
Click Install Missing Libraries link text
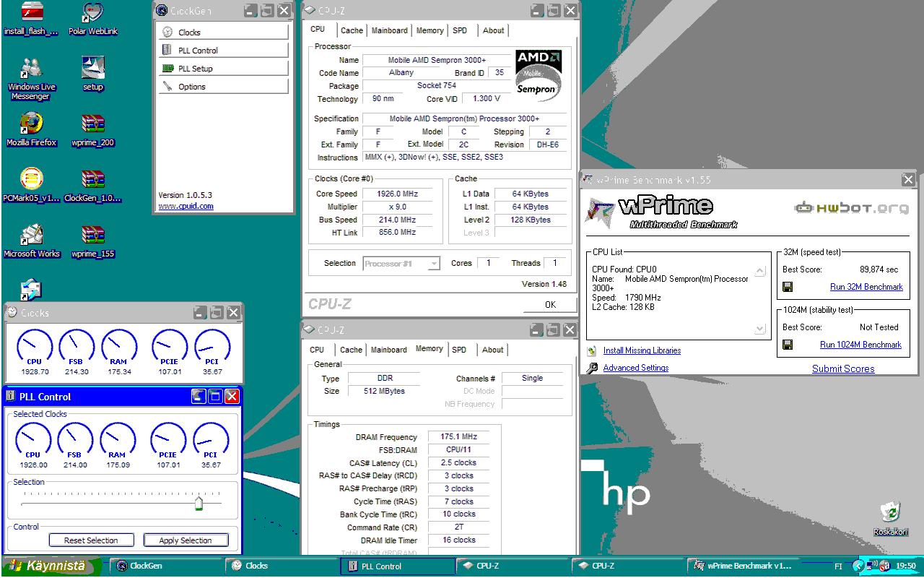[x=642, y=350]
